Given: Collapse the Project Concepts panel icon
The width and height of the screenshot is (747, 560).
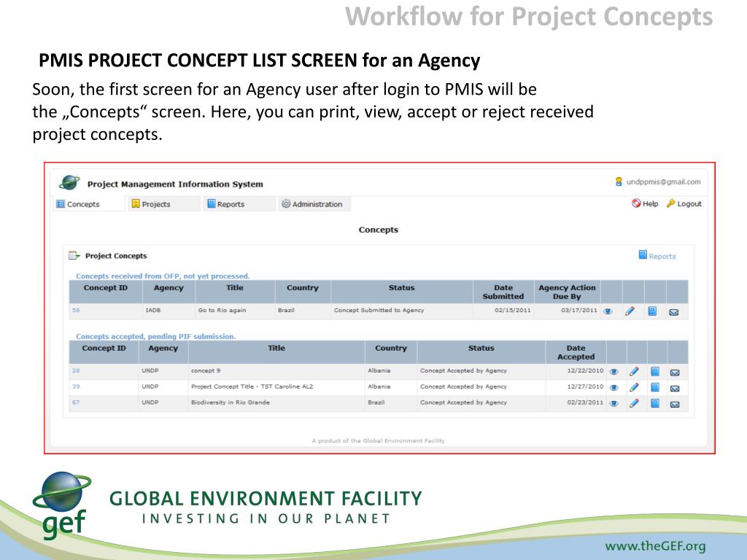Looking at the screenshot, I should [74, 256].
